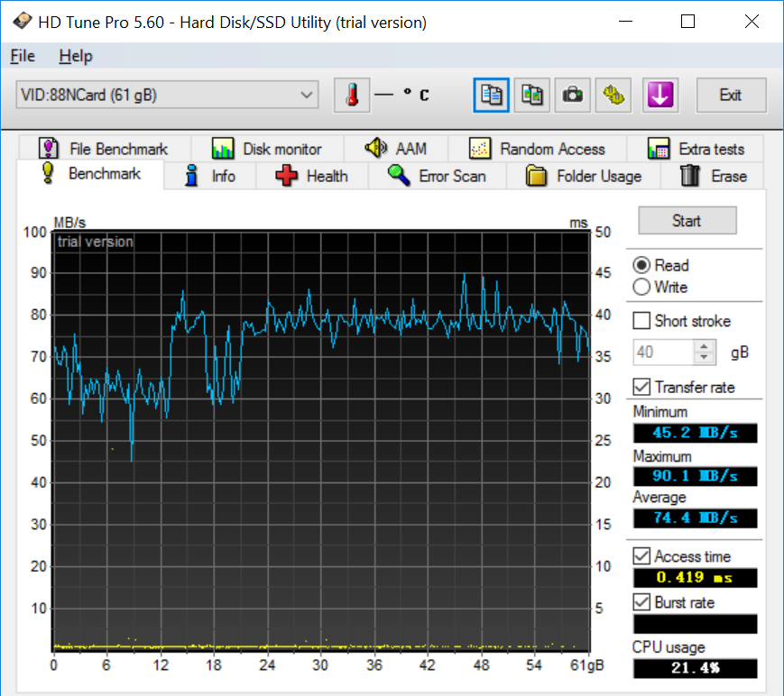
Task: Click the Exit button
Action: point(730,96)
